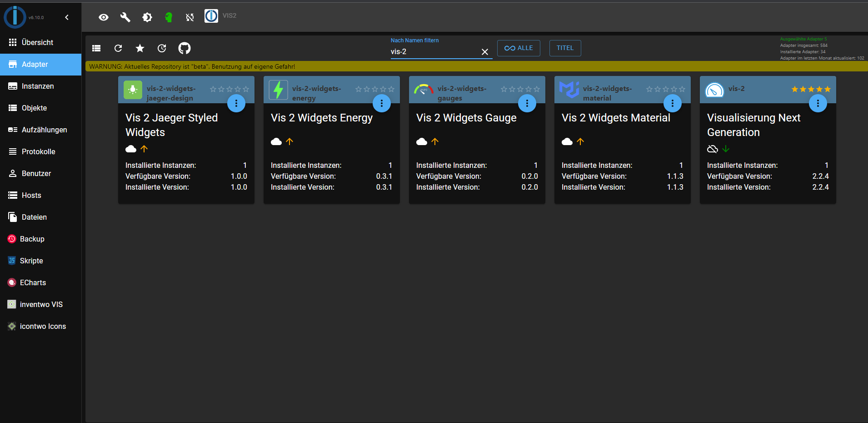This screenshot has height=423, width=868.
Task: Click orange arrow on Widgets Gauge card
Action: coord(435,141)
